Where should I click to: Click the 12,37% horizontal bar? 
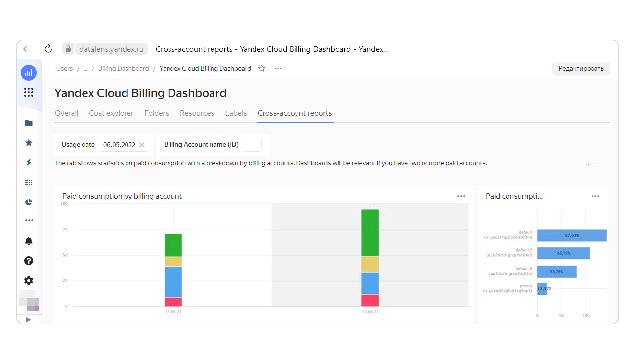click(x=542, y=289)
